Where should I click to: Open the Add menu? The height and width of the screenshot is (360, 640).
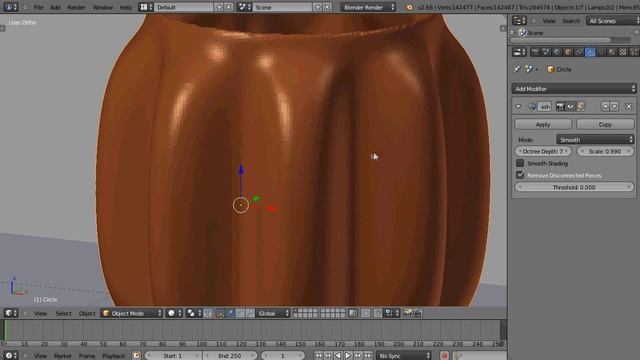tap(55, 7)
